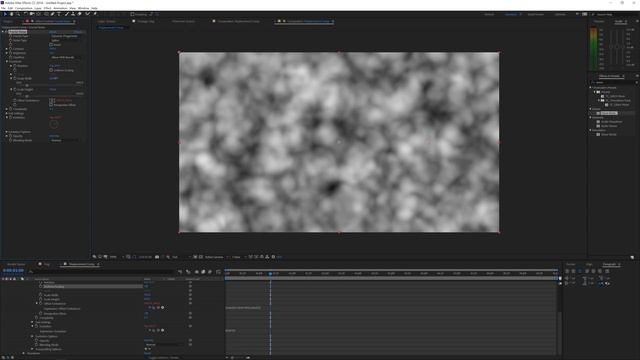Click expression language menu icon on Evolution row
The image size is (640, 360).
(x=162, y=330)
